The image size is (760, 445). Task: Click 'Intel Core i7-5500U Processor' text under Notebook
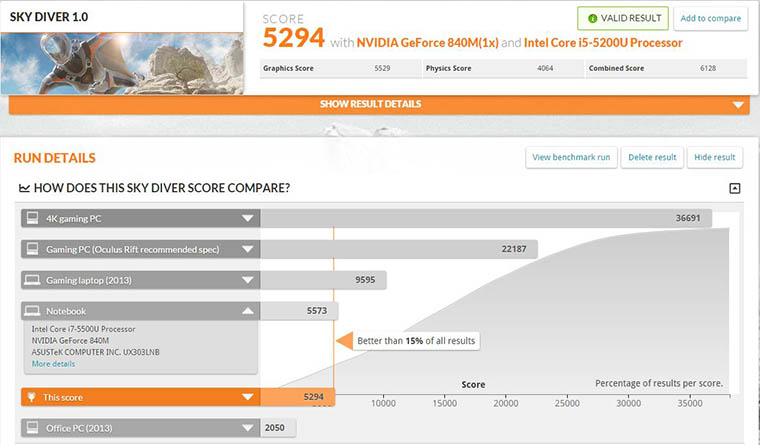83,329
